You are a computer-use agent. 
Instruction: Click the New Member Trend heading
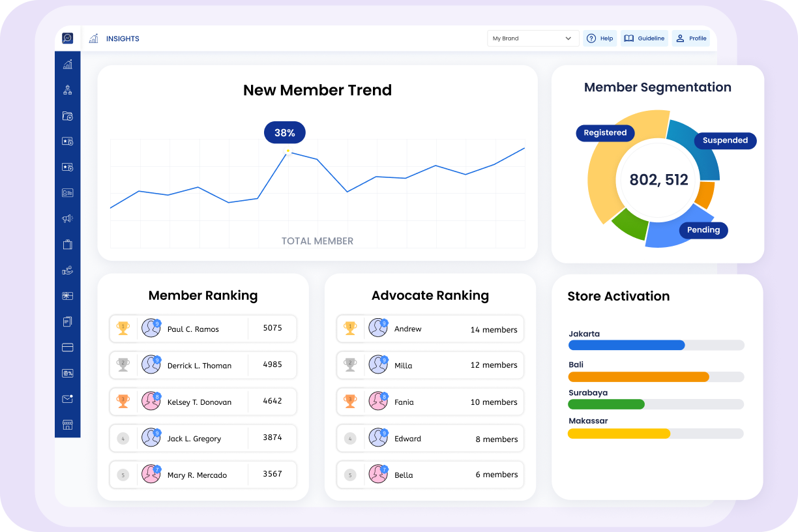coord(318,90)
